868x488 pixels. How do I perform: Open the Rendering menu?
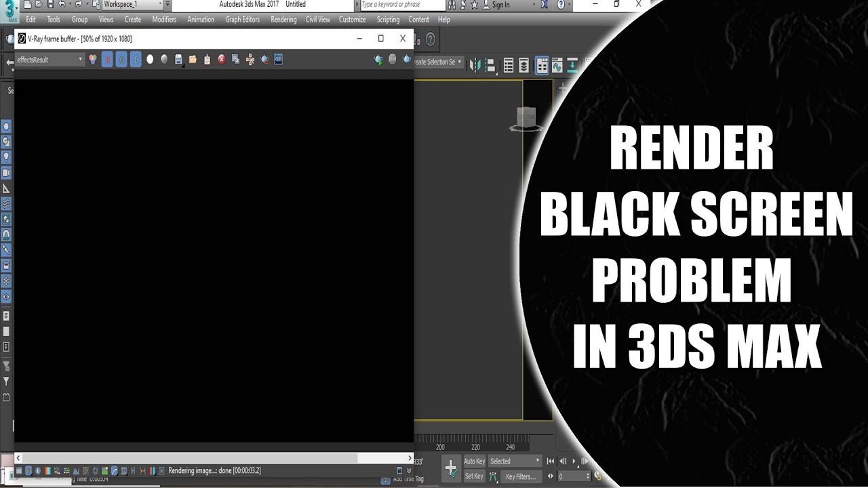point(283,20)
